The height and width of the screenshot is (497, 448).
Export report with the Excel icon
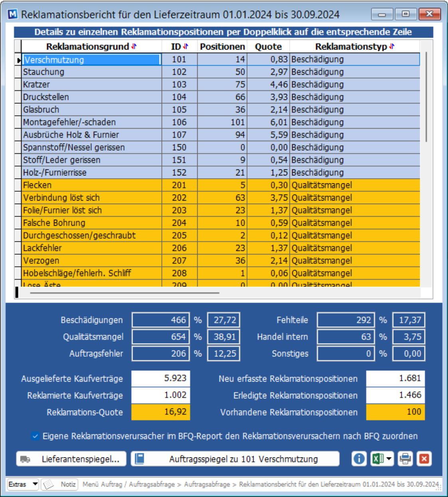coord(378,459)
